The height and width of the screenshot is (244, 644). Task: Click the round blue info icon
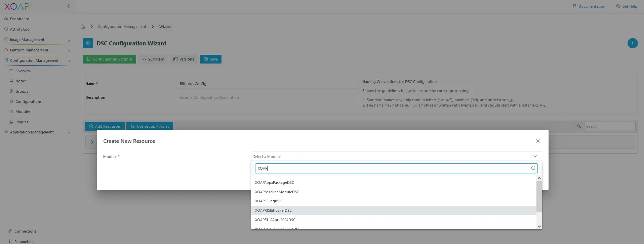[x=633, y=43]
